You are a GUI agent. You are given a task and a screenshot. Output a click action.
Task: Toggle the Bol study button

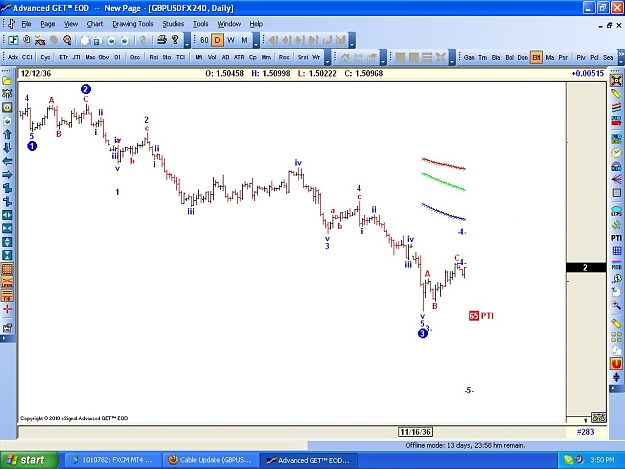click(x=509, y=57)
